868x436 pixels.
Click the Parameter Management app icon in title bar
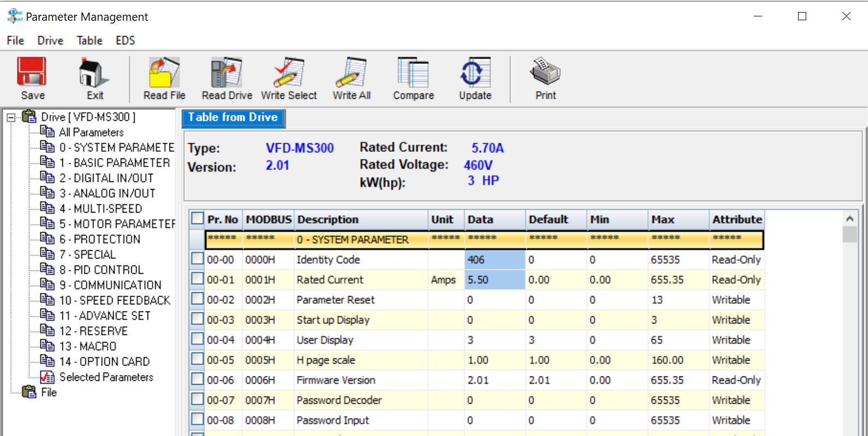point(15,16)
